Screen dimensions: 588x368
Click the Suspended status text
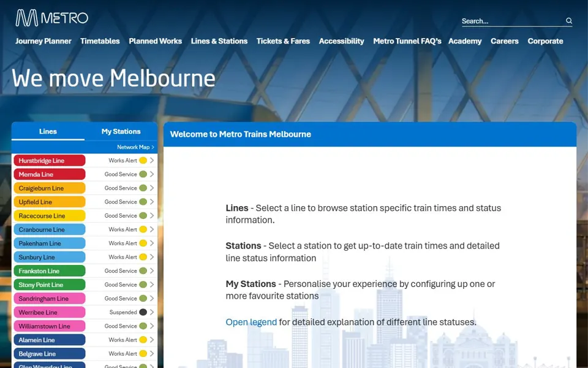(x=123, y=312)
